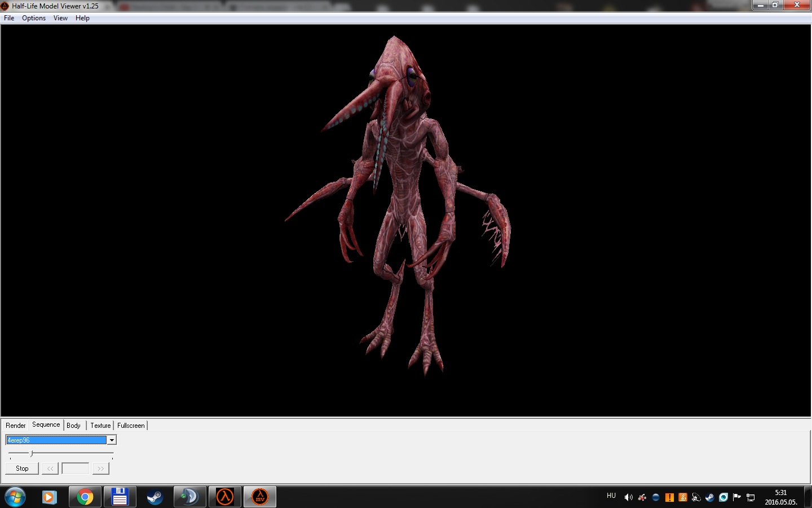Viewport: 812px width, 508px height.
Task: Click the red molecule tray icon
Action: pyautogui.click(x=642, y=497)
